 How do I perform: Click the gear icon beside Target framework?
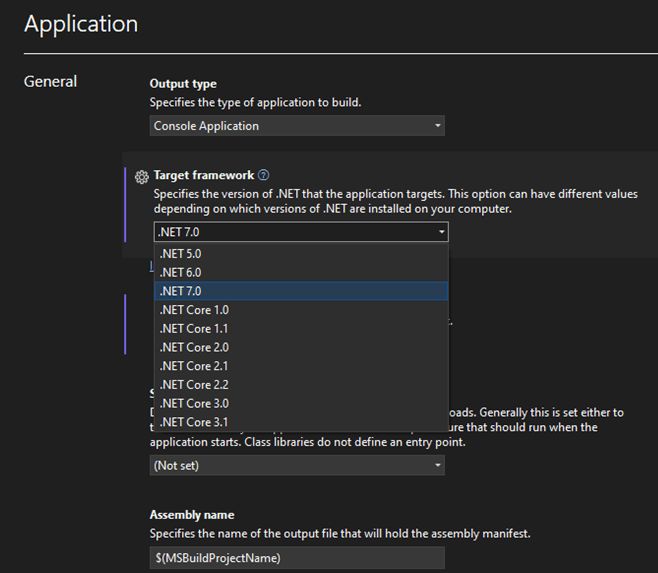141,177
